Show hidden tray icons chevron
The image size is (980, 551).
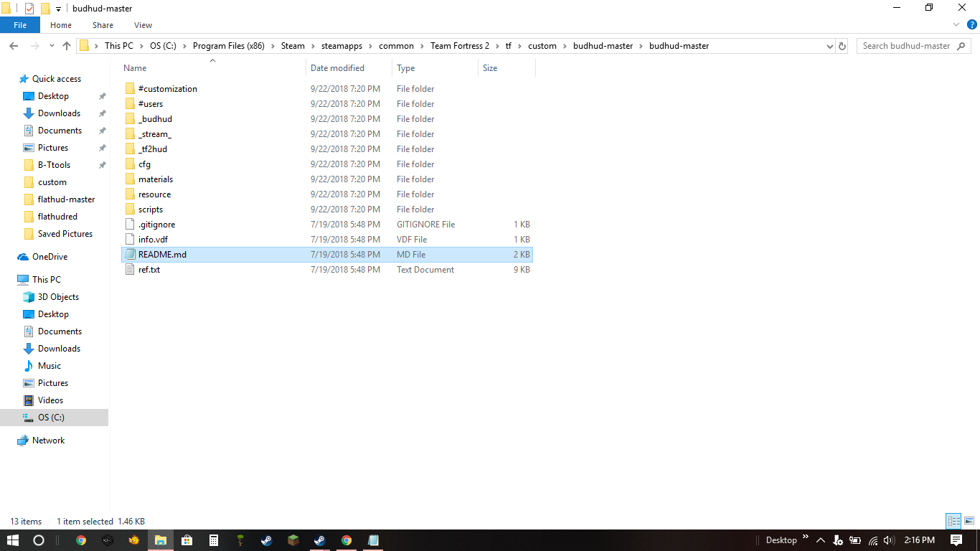pos(820,540)
